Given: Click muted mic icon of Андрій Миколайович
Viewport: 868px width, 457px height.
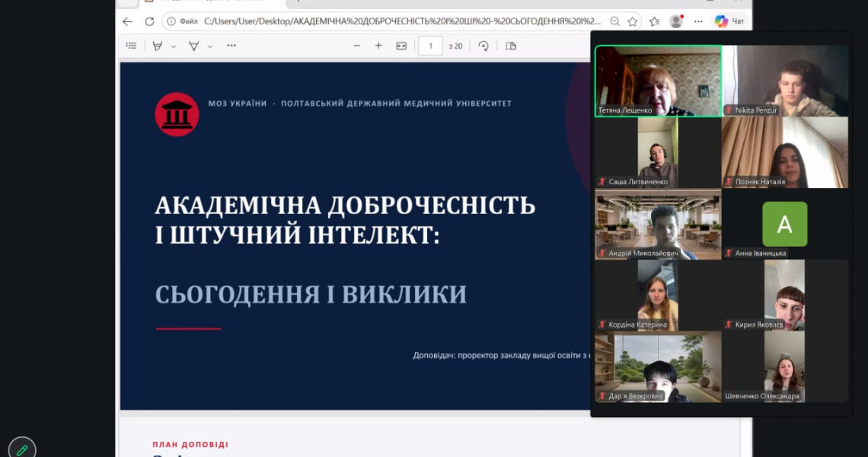Looking at the screenshot, I should (602, 253).
